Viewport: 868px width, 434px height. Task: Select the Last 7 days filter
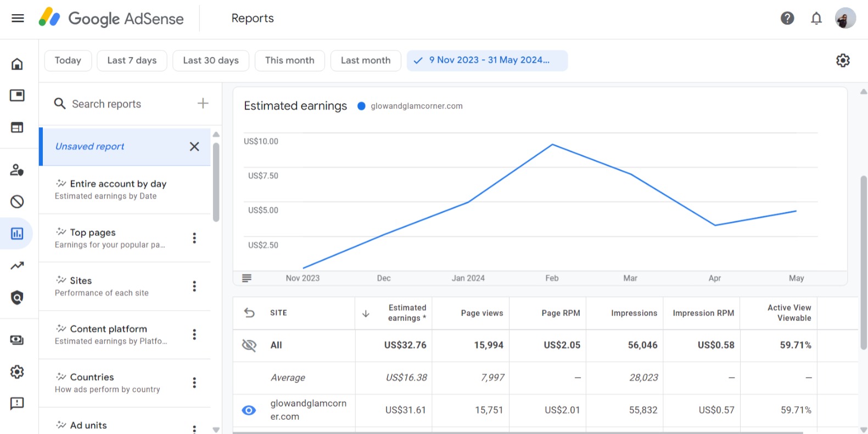pos(132,60)
